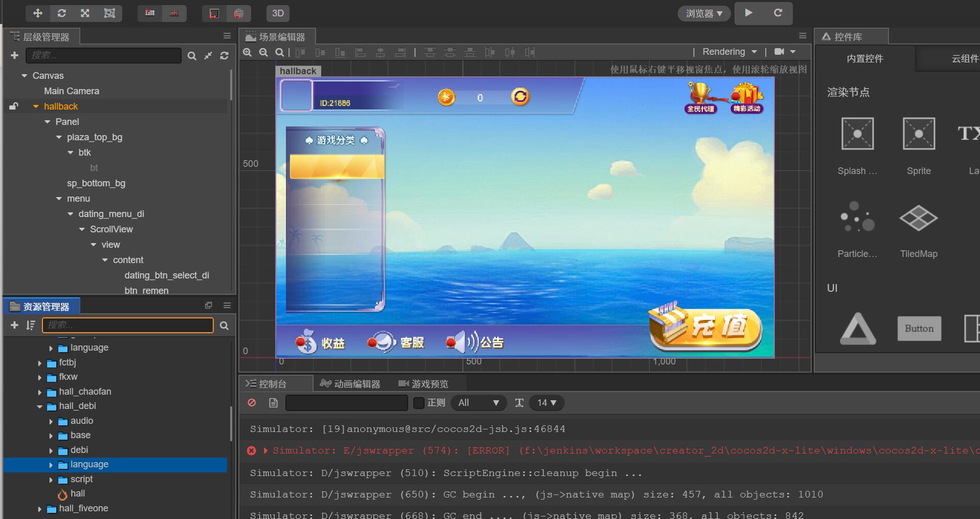Collapse the Canvas node

coord(24,76)
